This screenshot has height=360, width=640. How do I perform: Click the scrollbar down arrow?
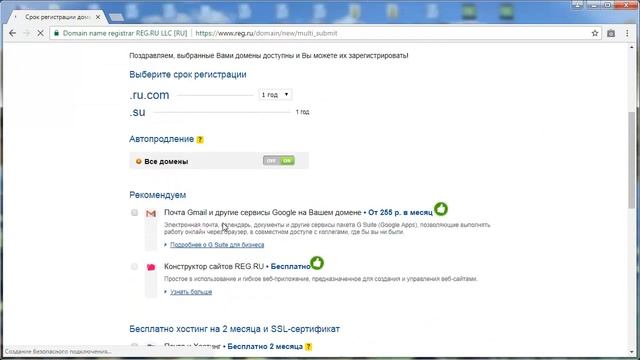pyautogui.click(x=631, y=352)
